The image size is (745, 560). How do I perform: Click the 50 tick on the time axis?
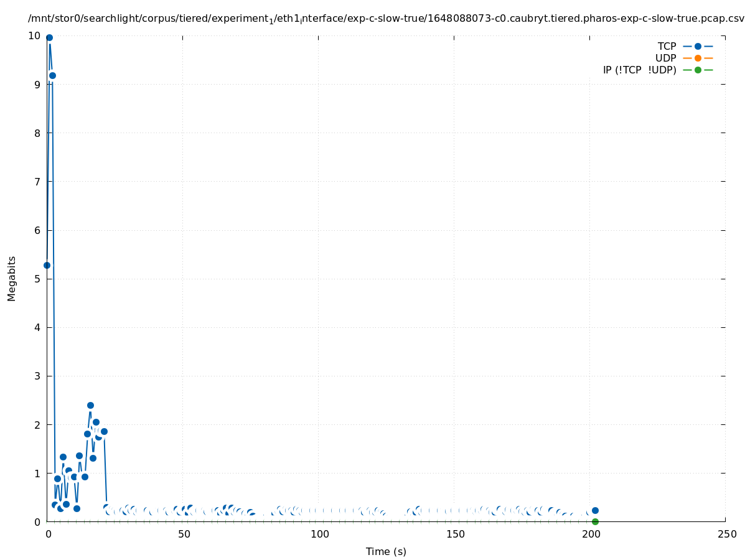pos(183,534)
